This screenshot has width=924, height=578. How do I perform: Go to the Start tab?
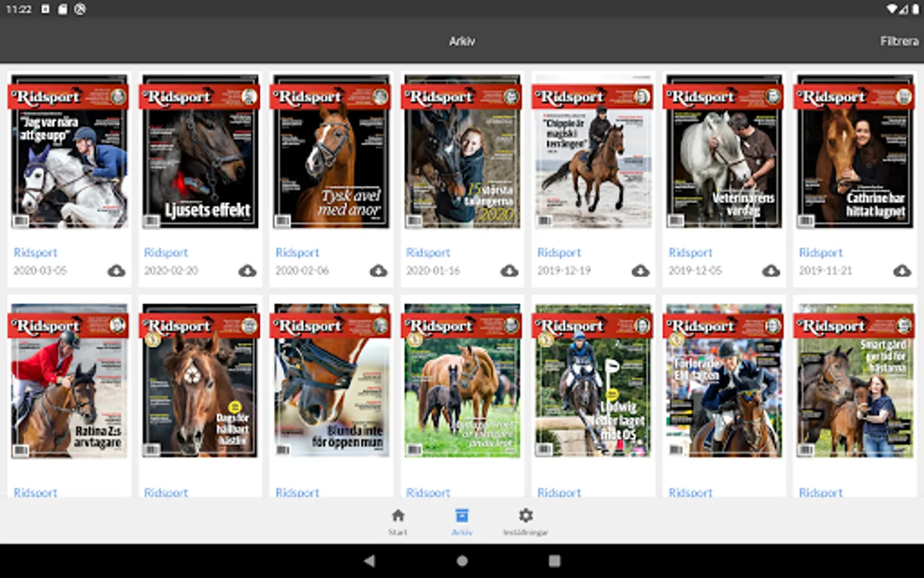pos(398,521)
